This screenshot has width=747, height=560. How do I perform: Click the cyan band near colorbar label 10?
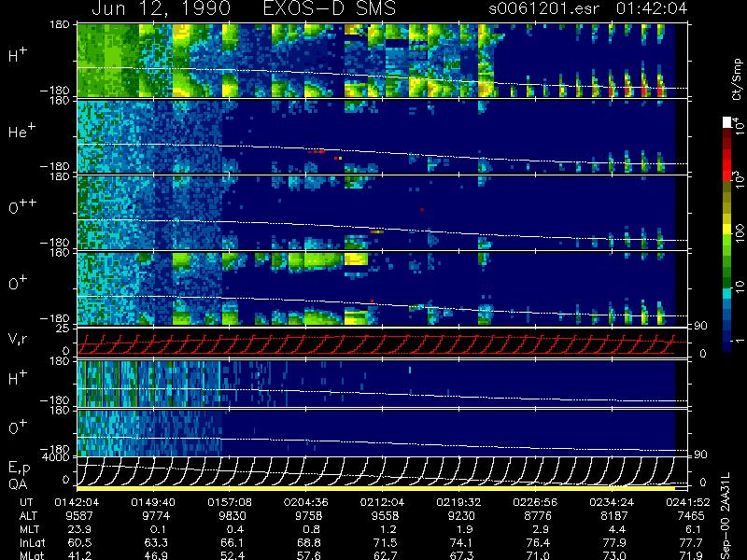point(726,293)
